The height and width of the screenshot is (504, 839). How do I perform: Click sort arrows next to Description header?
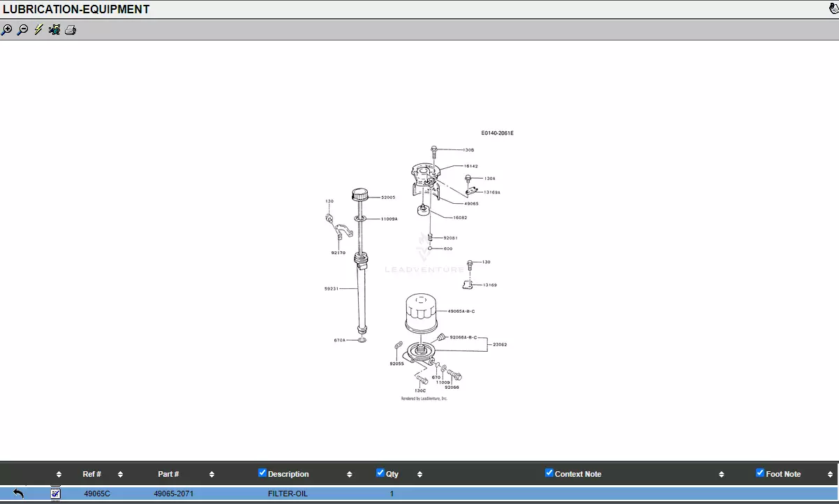pos(349,475)
